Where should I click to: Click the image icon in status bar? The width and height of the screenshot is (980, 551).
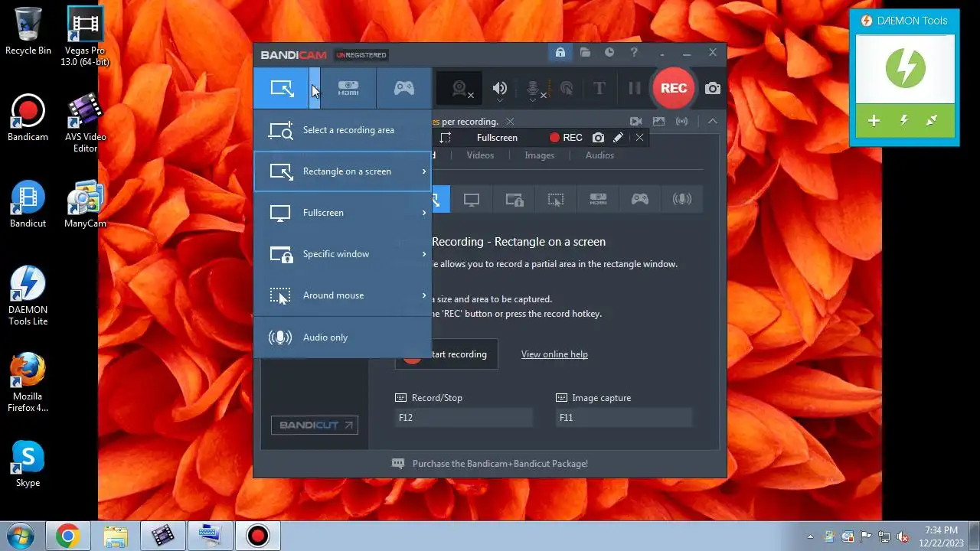tap(658, 122)
